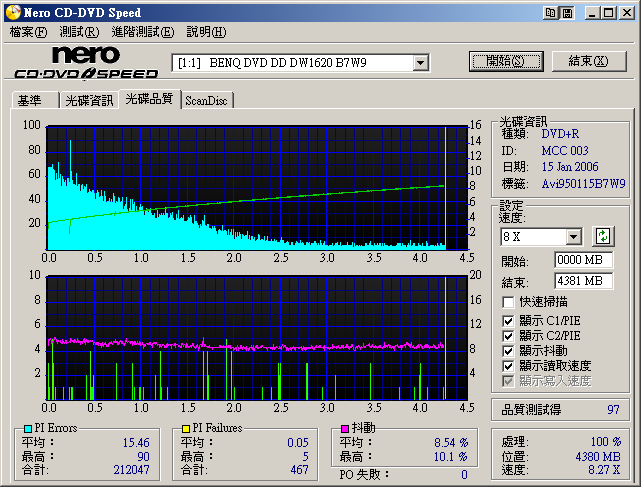641x487 pixels.
Task: Open the 測試(R) menu
Action: coord(79,32)
